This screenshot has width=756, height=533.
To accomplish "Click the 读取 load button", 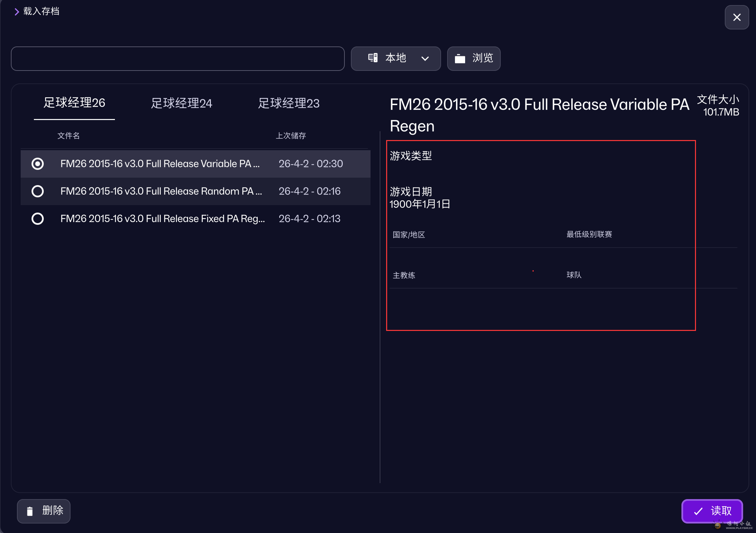I will (712, 511).
